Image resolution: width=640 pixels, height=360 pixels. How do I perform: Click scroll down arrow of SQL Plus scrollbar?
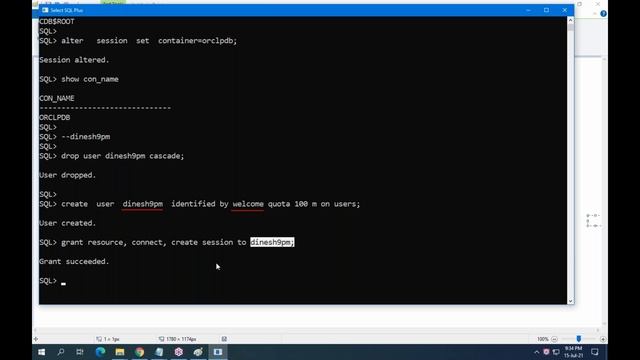coord(570,301)
